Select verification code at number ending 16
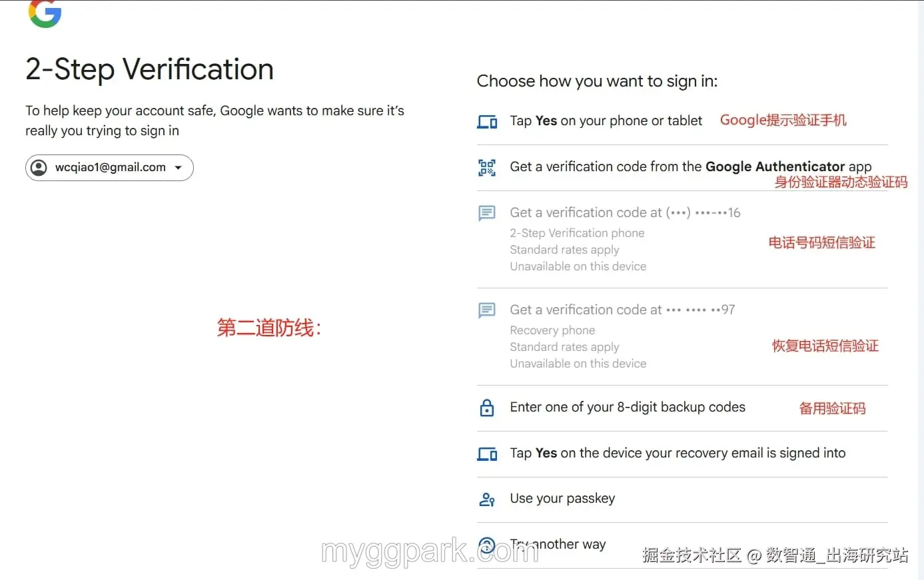 pos(682,239)
